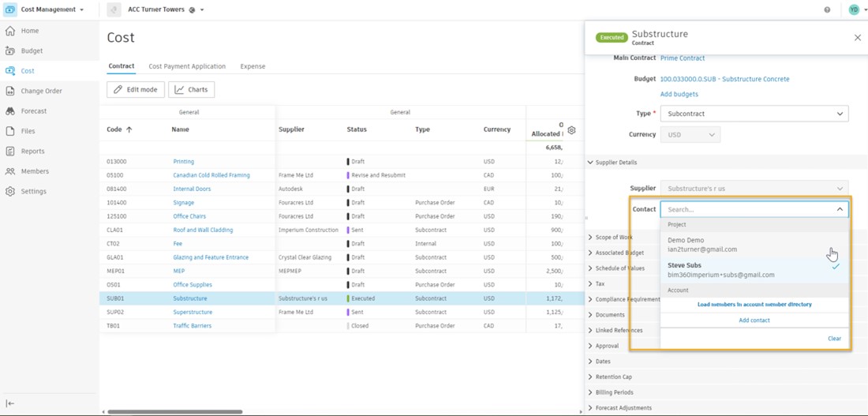Open the Charts button
Viewport: 868px width, 416px height.
192,90
